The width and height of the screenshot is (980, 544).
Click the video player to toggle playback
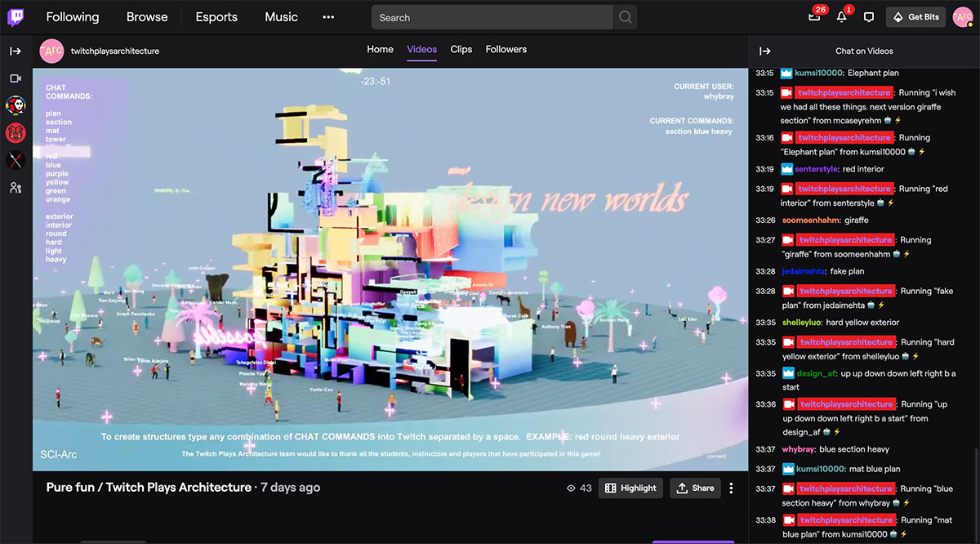[390, 270]
